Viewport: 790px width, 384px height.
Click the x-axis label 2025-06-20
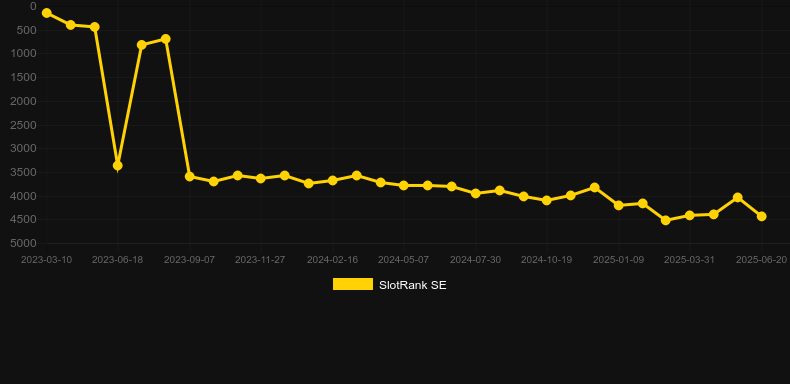[x=761, y=260]
